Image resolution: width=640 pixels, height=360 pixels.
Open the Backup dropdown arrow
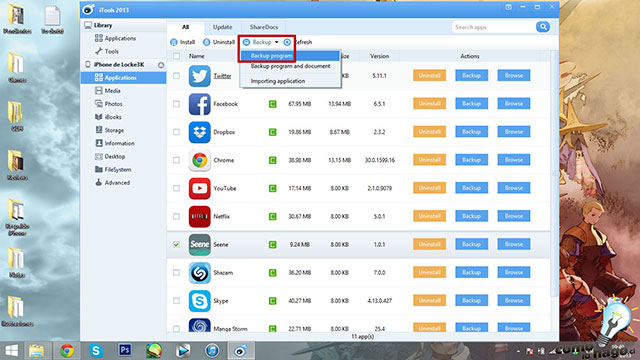click(x=276, y=42)
